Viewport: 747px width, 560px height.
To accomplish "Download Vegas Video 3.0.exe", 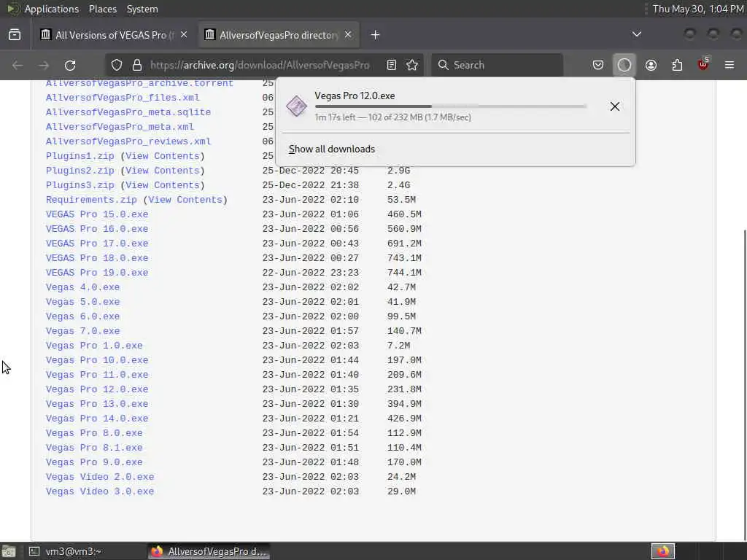I will coord(100,491).
